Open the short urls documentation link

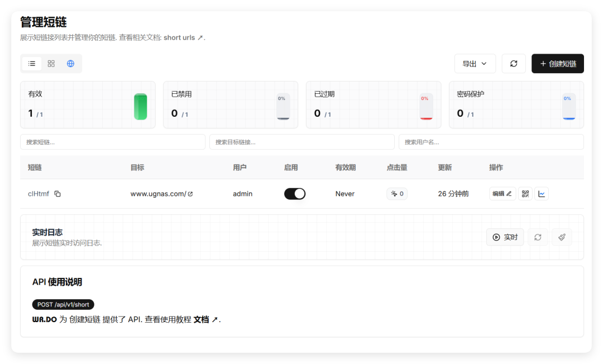(x=183, y=37)
